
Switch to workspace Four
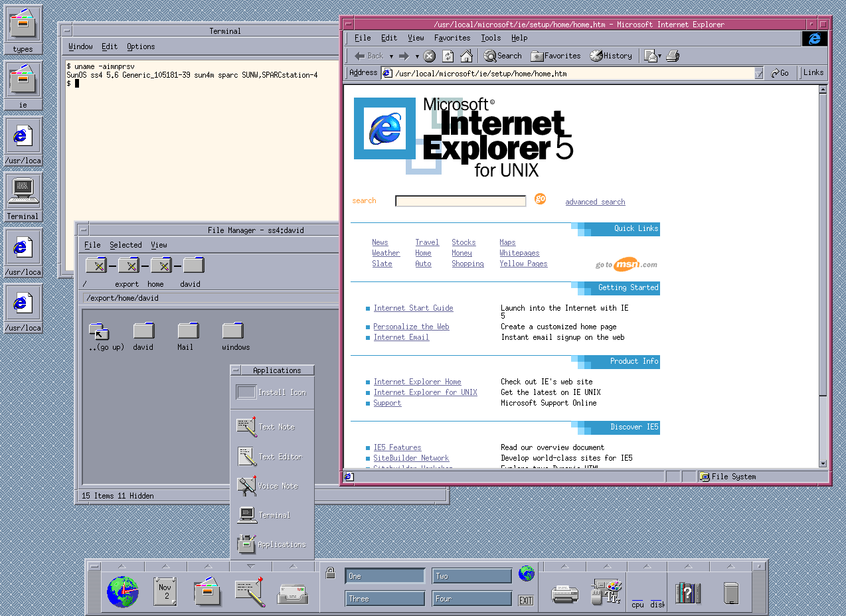pos(471,599)
